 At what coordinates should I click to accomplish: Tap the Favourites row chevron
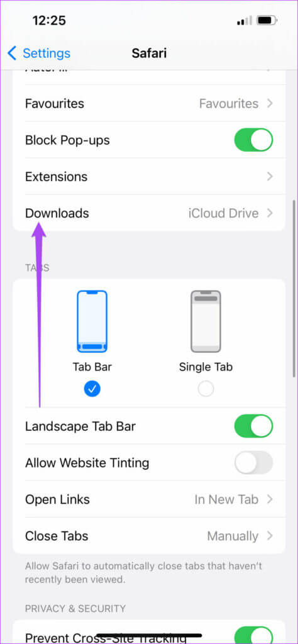(270, 104)
